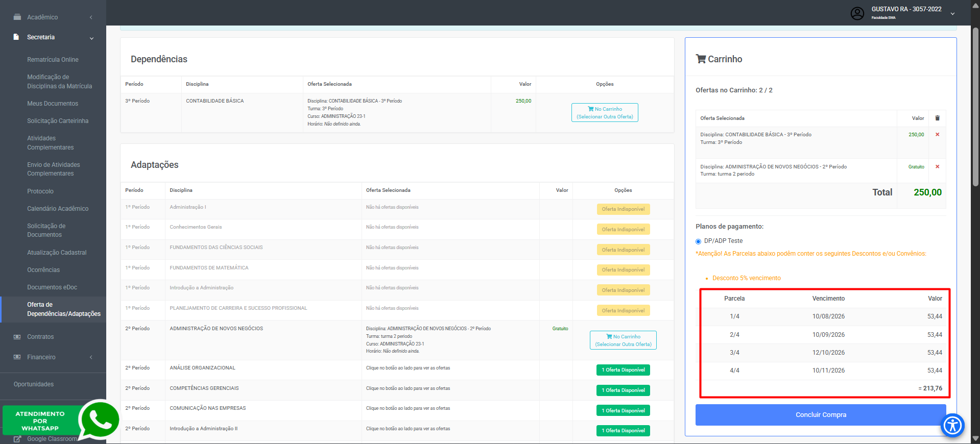Select the DP/ADP Teste payment plan
980x444 pixels.
[x=698, y=241]
